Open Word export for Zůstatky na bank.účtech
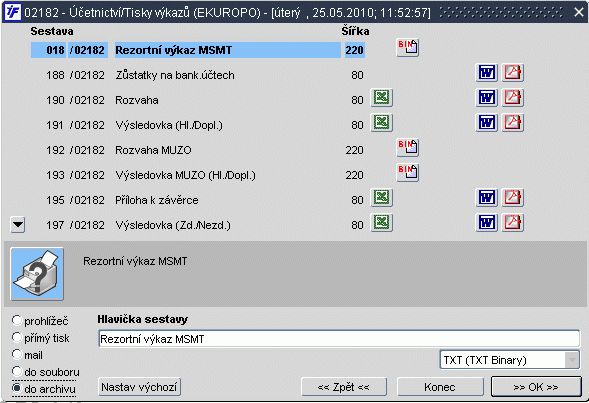 pos(487,72)
